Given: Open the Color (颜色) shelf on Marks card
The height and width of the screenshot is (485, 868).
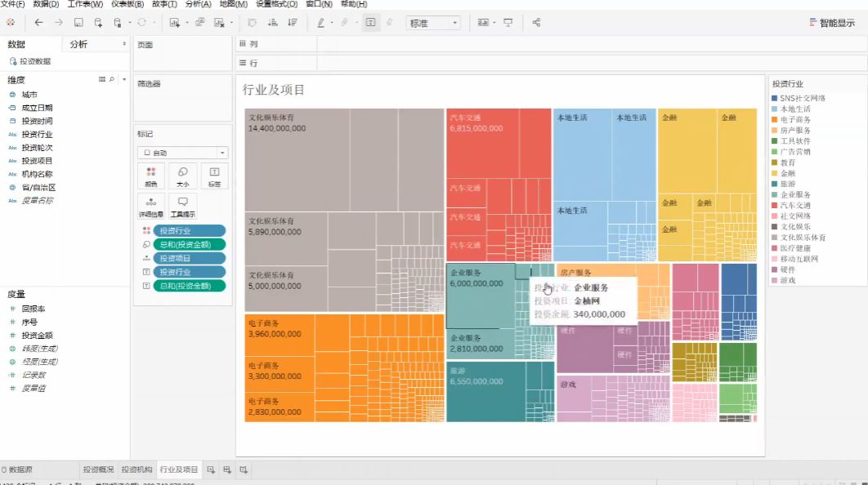Looking at the screenshot, I should pyautogui.click(x=151, y=175).
